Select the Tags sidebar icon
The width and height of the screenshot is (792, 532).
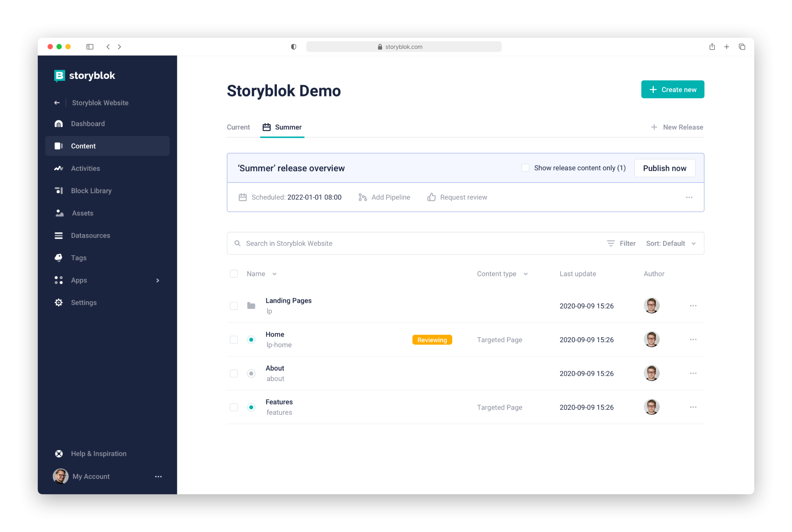(59, 257)
